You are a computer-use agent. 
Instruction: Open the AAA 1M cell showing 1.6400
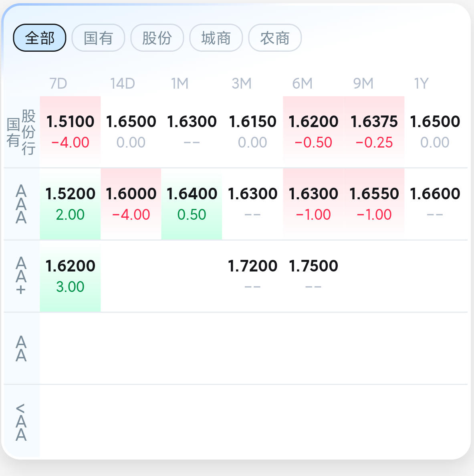(x=192, y=204)
